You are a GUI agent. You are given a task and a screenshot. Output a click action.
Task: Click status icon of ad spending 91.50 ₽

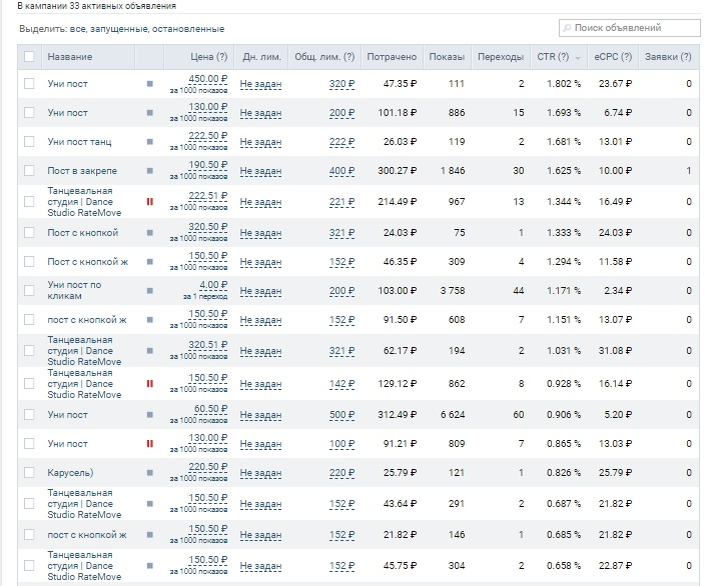coord(150,320)
